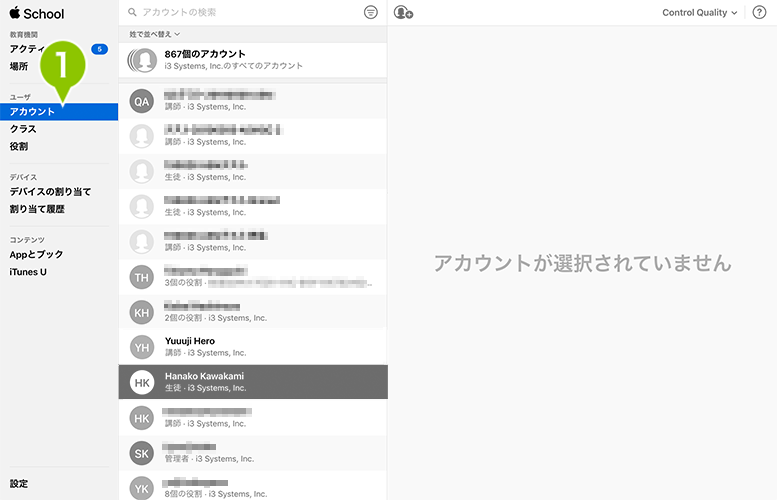The image size is (778, 500).
Task: Click the Apple School logo
Action: pyautogui.click(x=37, y=13)
